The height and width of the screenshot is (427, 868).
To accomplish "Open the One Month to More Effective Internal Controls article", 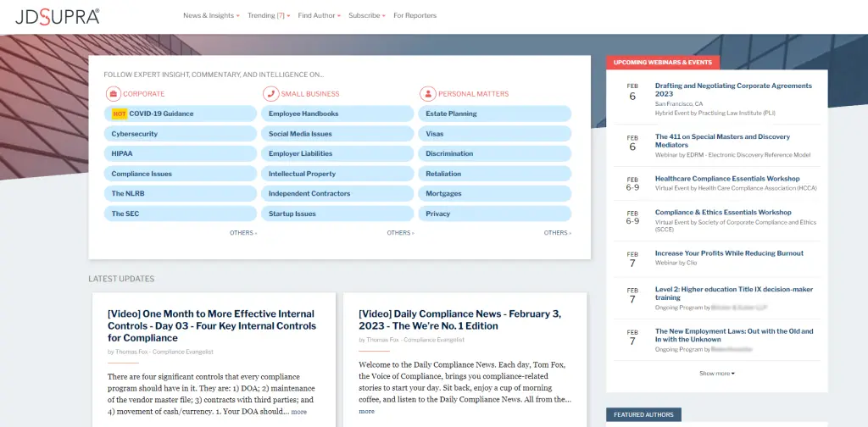I will click(x=212, y=326).
